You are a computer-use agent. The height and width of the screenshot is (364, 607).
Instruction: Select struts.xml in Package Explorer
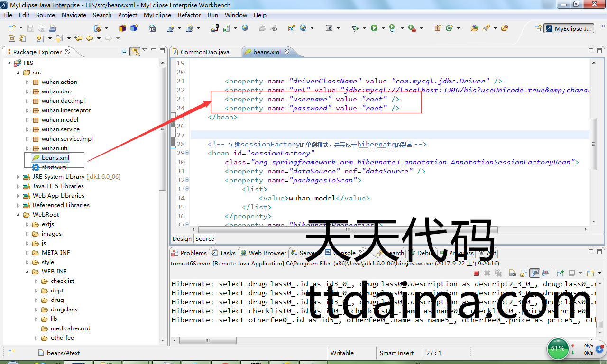point(54,167)
